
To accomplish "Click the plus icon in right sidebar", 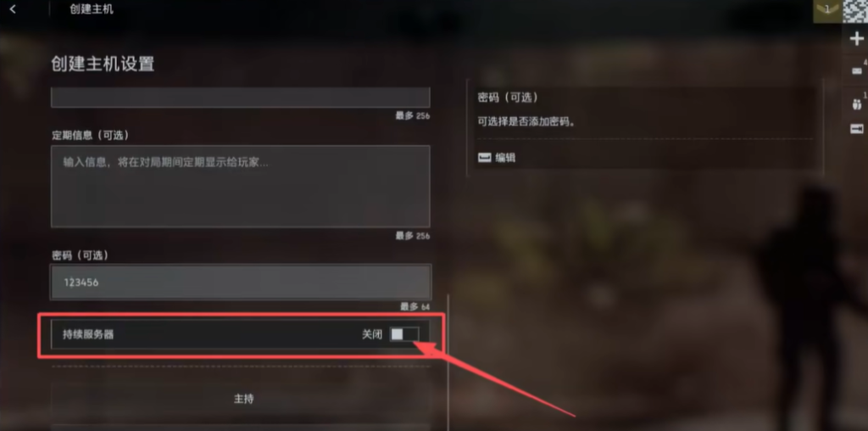I will coord(856,39).
